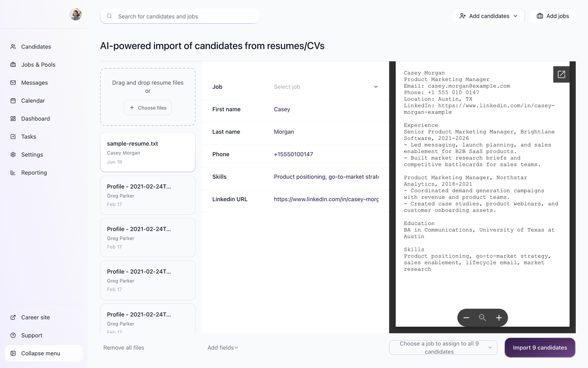
Task: Click Remove all files
Action: pos(123,348)
